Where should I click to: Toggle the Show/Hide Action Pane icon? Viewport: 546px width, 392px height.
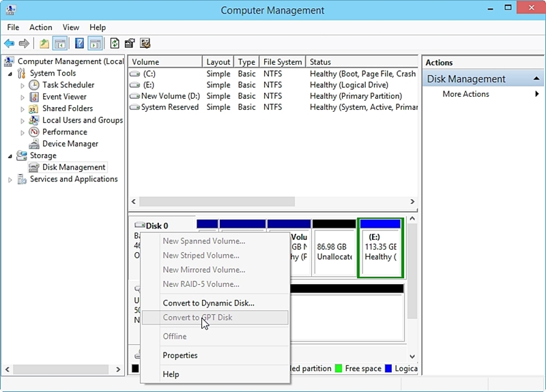click(96, 44)
